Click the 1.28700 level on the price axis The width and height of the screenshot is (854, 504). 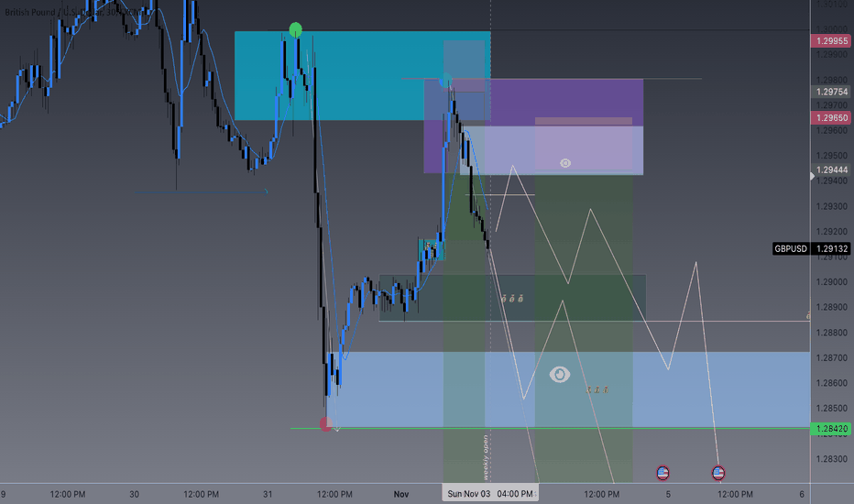[x=832, y=358]
